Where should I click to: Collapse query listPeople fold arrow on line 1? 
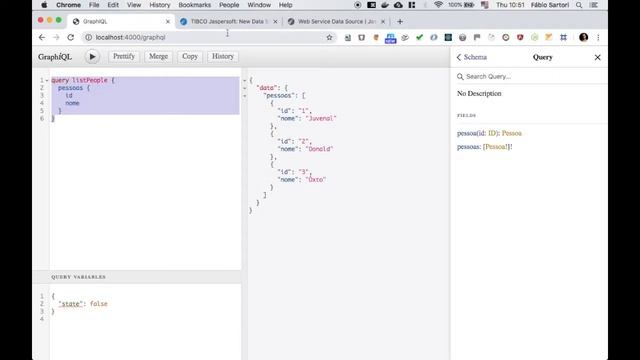point(47,80)
